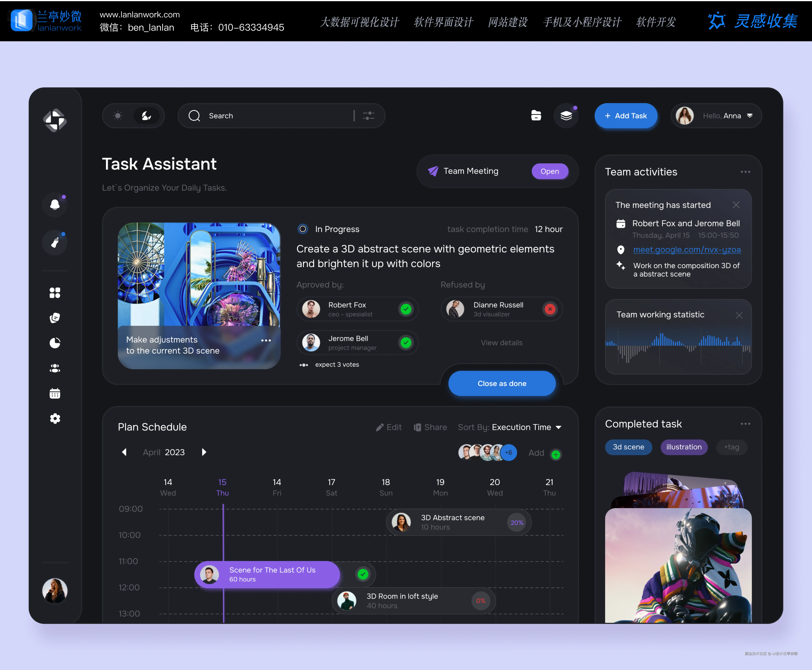Image resolution: width=812 pixels, height=670 pixels.
Task: Click the notification bell icon in sidebar
Action: (55, 205)
